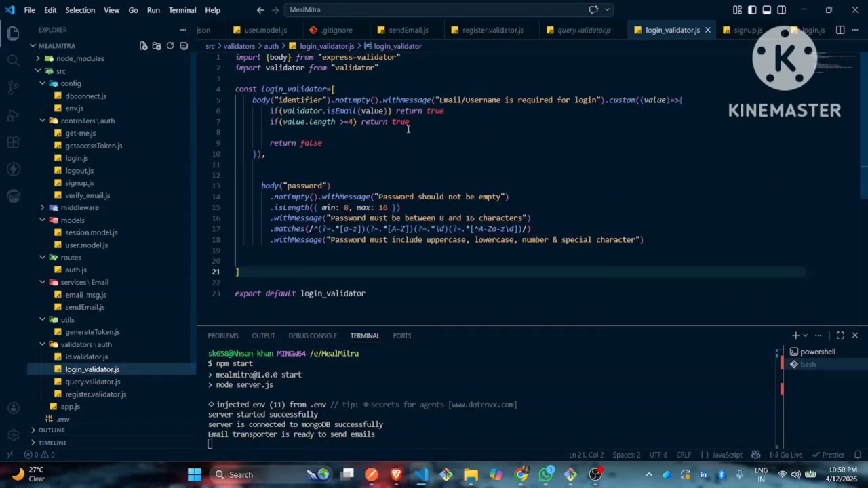The width and height of the screenshot is (868, 488).
Task: Open editor more actions ellipsis
Action: pos(854,30)
